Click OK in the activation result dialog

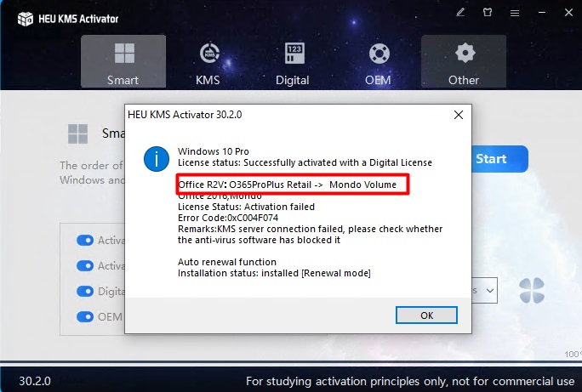pyautogui.click(x=426, y=315)
